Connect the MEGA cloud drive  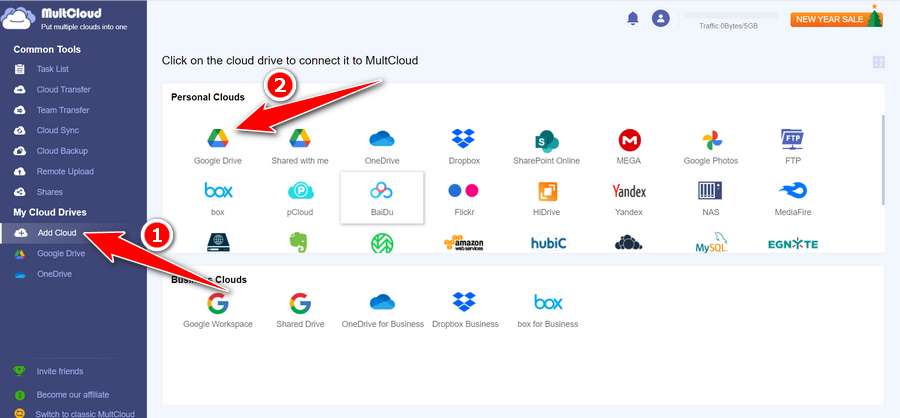[x=629, y=146]
